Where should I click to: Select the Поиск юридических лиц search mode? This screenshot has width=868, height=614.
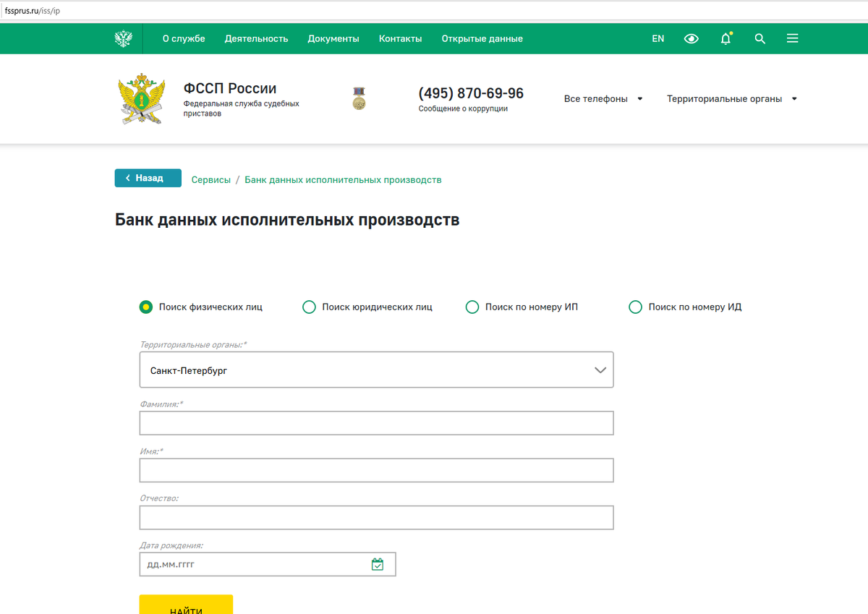309,307
